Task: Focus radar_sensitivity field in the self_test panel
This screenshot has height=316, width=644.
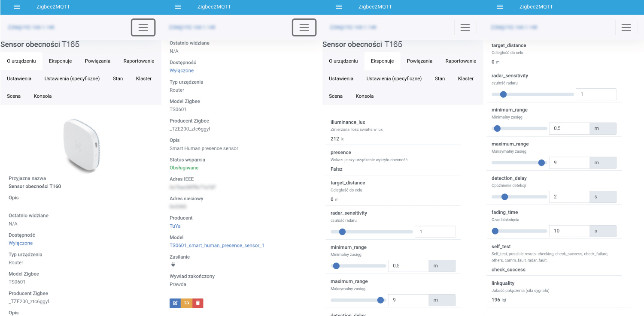Action: pos(595,94)
